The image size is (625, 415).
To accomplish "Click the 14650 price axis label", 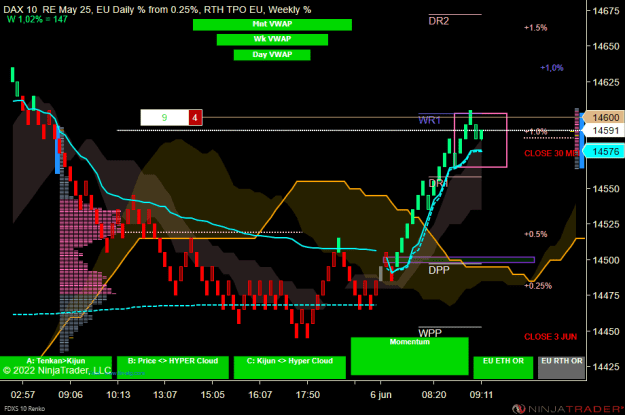I will coord(606,46).
